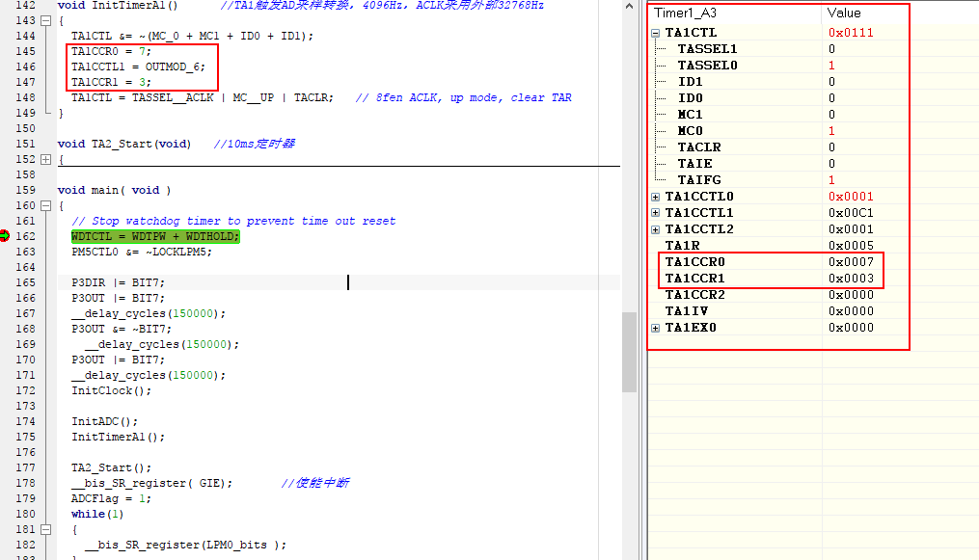Click the TA1CCR1 register name
Screen dimensions: 979x560
click(694, 279)
